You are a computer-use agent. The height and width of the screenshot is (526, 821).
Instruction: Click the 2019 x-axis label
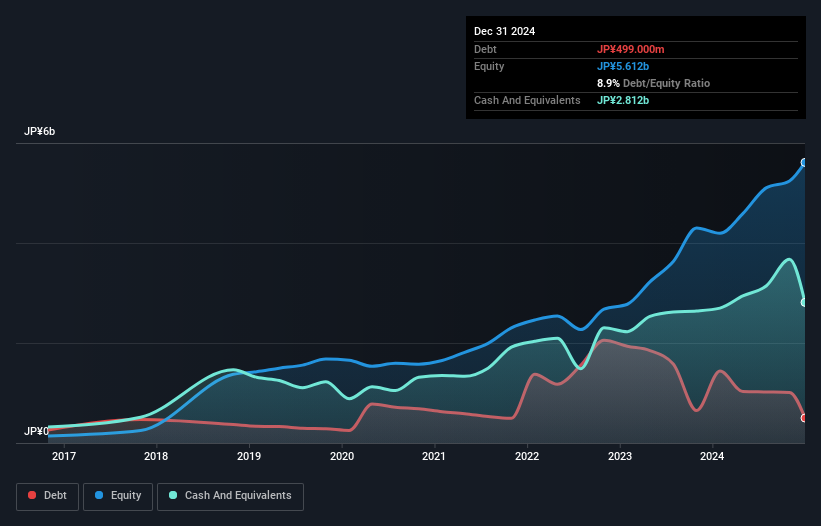tap(249, 456)
